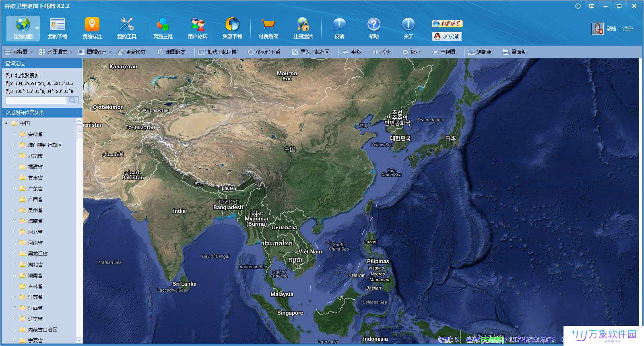Select 广西省 in region list

[x=35, y=200]
